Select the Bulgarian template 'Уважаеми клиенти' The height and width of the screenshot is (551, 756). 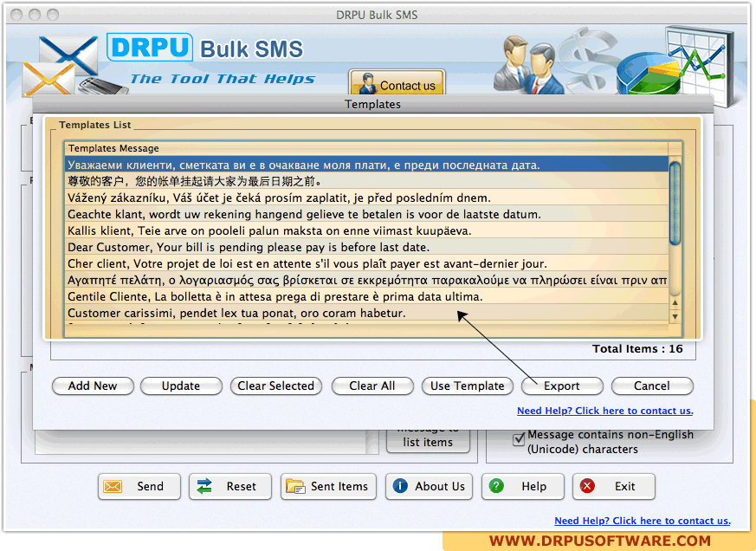click(x=366, y=165)
